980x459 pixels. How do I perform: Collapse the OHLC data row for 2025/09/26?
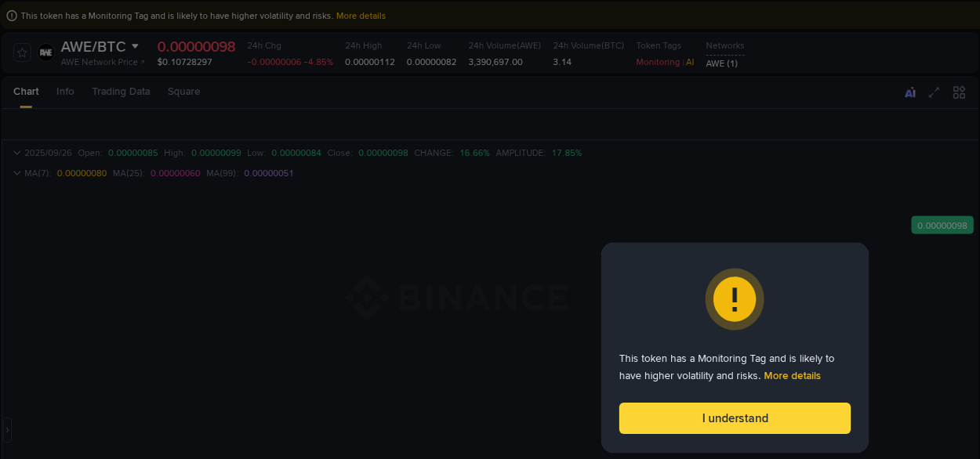point(16,152)
